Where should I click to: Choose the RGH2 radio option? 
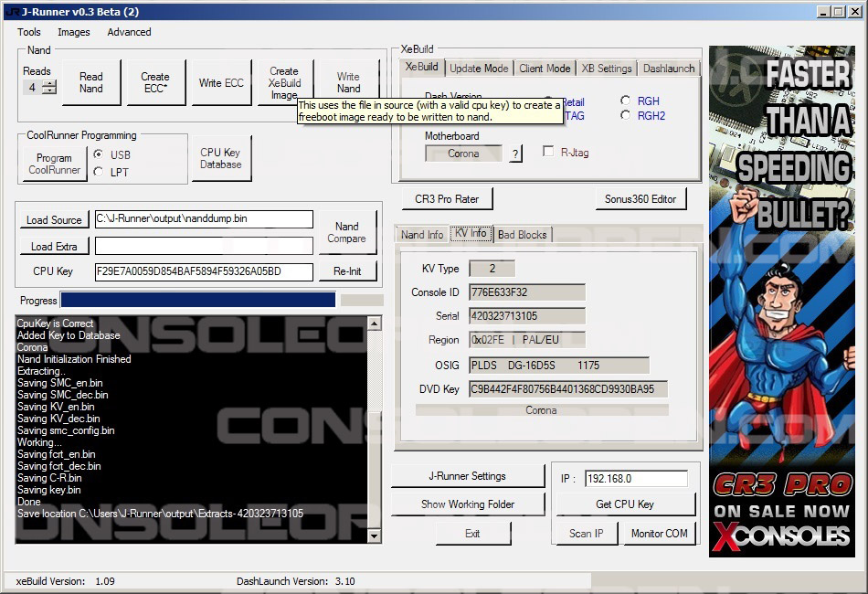tap(626, 116)
